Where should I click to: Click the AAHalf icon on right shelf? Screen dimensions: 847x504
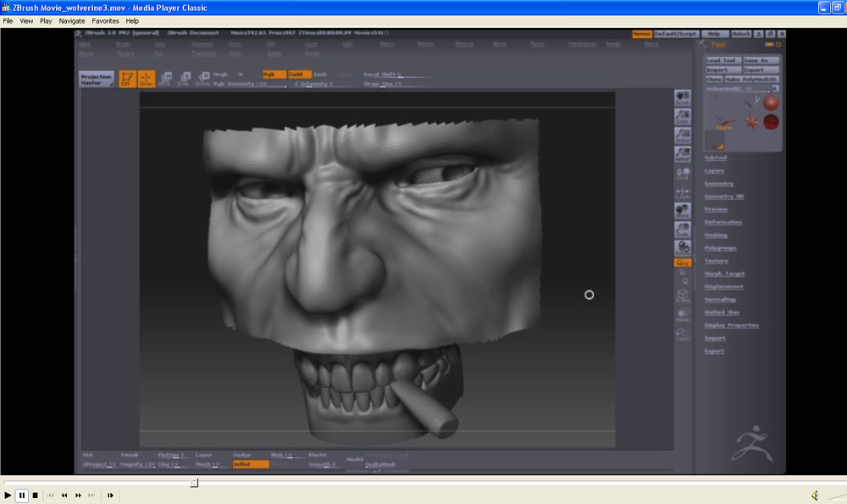(x=682, y=154)
